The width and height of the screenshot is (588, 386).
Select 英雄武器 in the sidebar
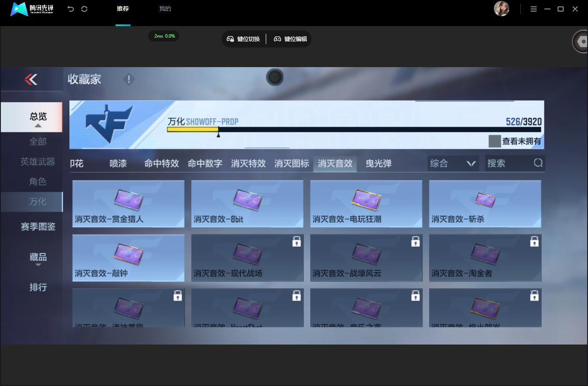coord(38,162)
